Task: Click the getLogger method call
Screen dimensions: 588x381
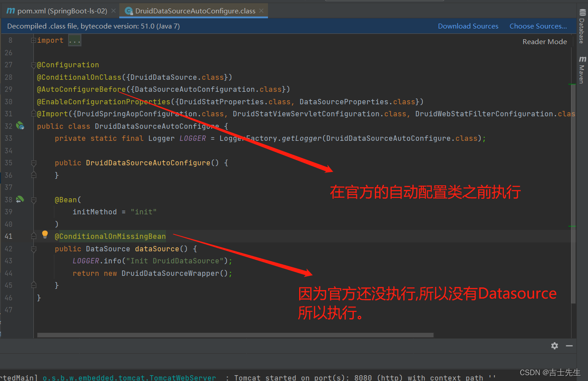Action: pyautogui.click(x=302, y=138)
